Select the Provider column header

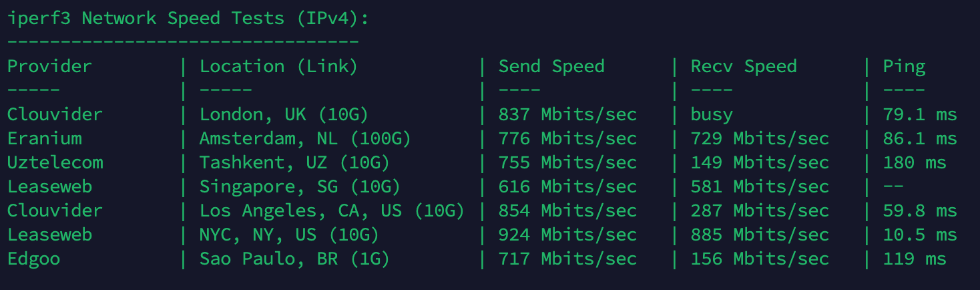tap(49, 66)
